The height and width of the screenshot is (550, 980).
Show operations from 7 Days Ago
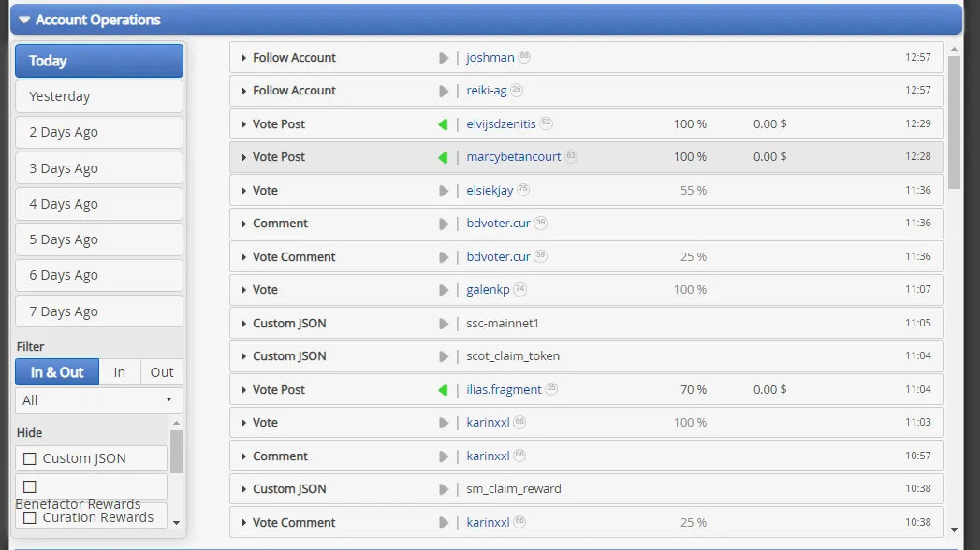pyautogui.click(x=99, y=311)
